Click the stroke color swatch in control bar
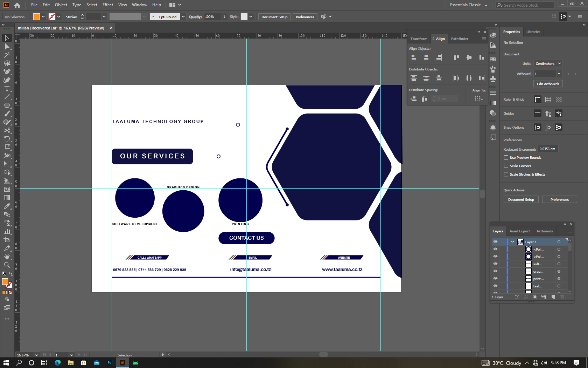The image size is (588, 368). (52, 17)
